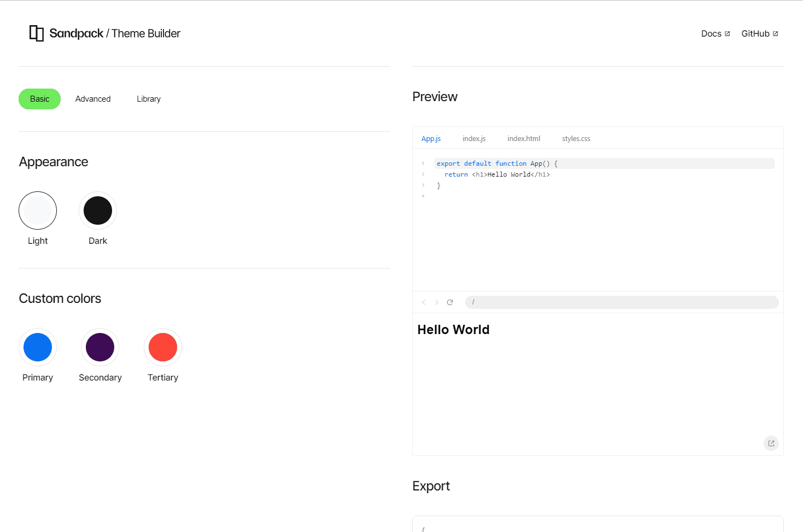
Task: Choose the Secondary purple color swatch
Action: [x=100, y=347]
